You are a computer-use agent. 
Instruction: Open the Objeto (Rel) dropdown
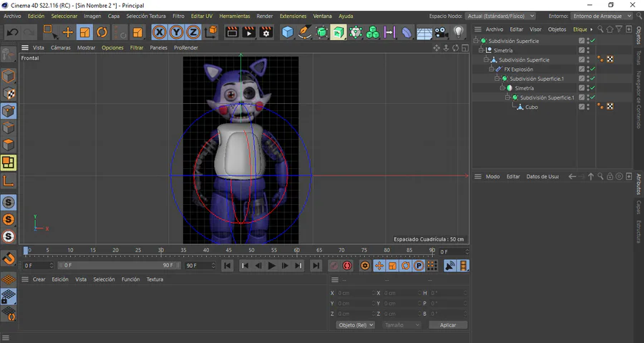click(x=356, y=325)
